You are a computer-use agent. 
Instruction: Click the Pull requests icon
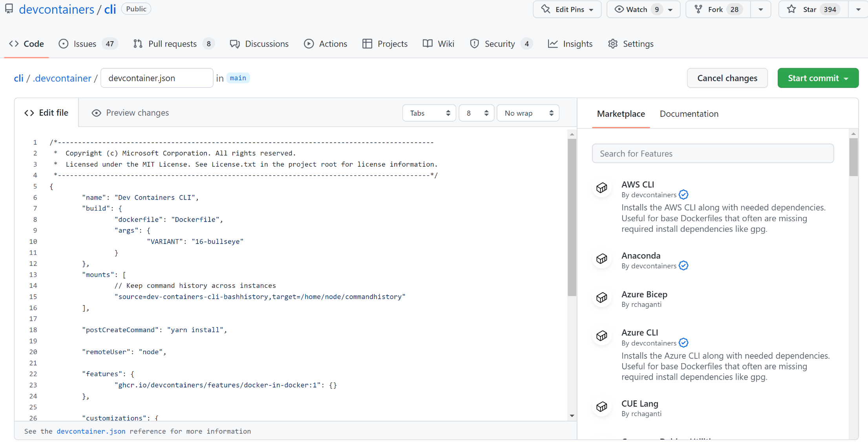[138, 44]
